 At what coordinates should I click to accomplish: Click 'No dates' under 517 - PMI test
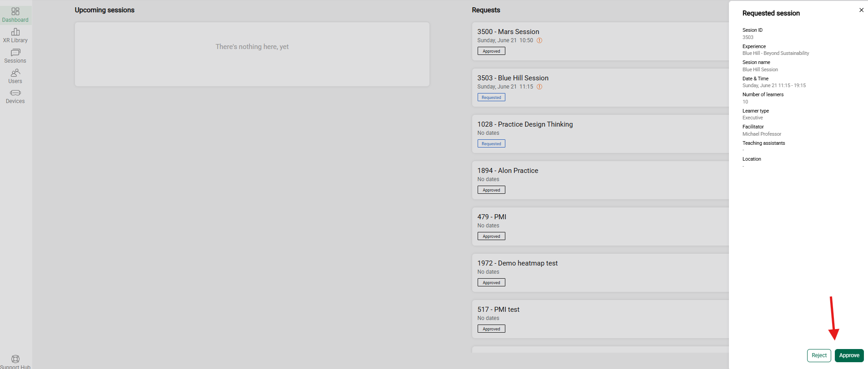[x=488, y=318]
